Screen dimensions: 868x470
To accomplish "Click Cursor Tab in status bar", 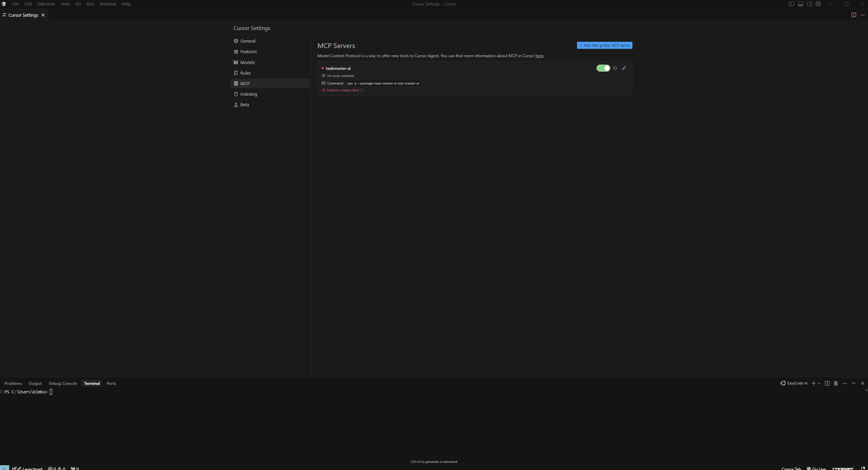I will coord(791,468).
